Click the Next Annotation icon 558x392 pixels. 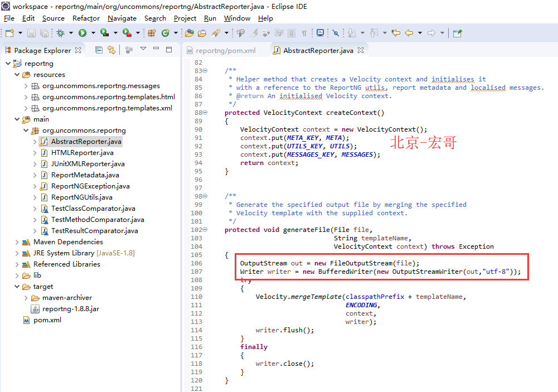(352, 33)
